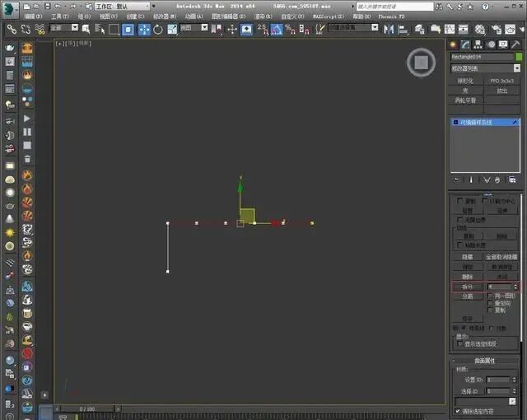This screenshot has width=527, height=420.
Task: Activate the Select Object arrow tool
Action: point(86,30)
